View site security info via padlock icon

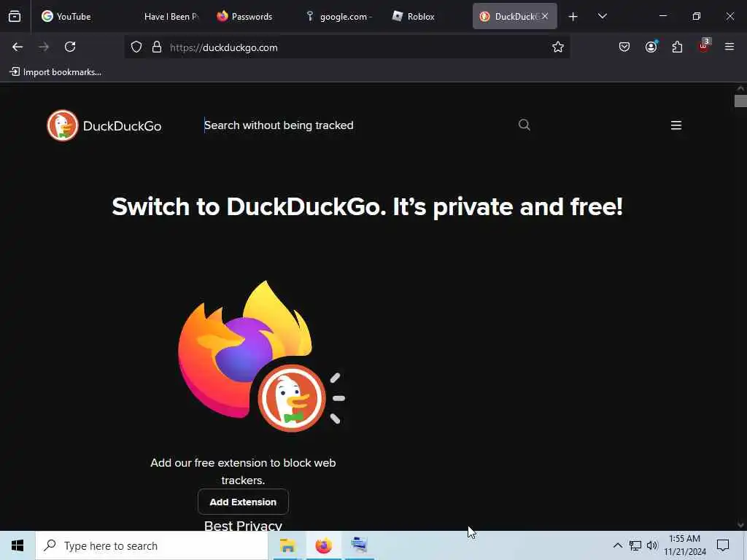(x=157, y=47)
